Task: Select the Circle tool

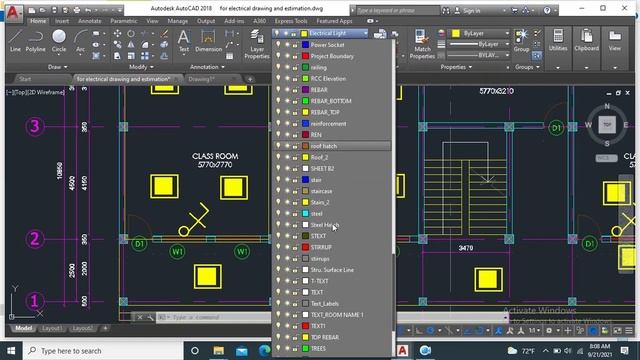Action: [59, 41]
